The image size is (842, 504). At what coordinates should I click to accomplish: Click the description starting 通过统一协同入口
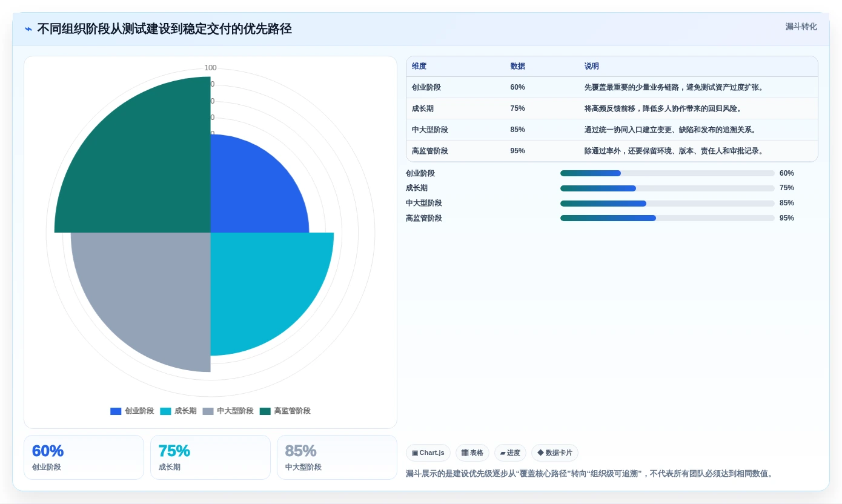pyautogui.click(x=671, y=130)
